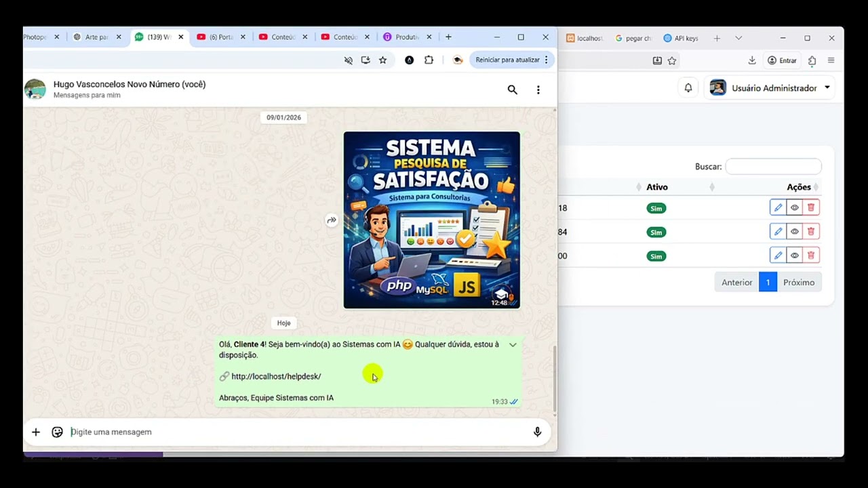Image resolution: width=868 pixels, height=488 pixels.
Task: Toggle the Sim badge in row 18
Action: (656, 208)
